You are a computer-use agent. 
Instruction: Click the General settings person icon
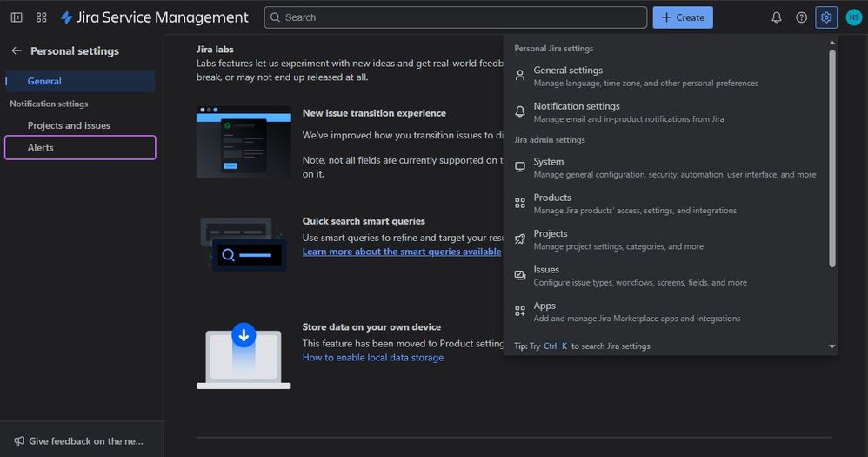coord(520,76)
